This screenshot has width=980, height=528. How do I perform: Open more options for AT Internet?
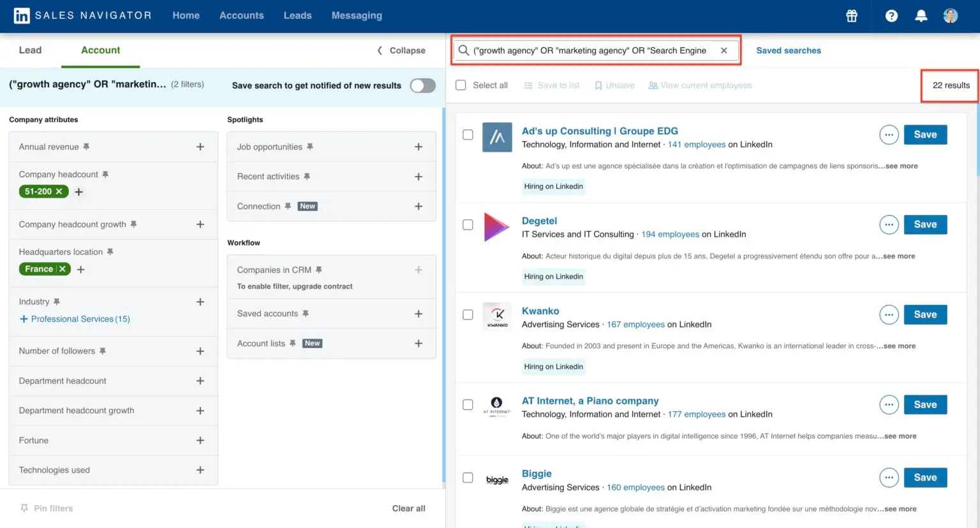click(889, 404)
